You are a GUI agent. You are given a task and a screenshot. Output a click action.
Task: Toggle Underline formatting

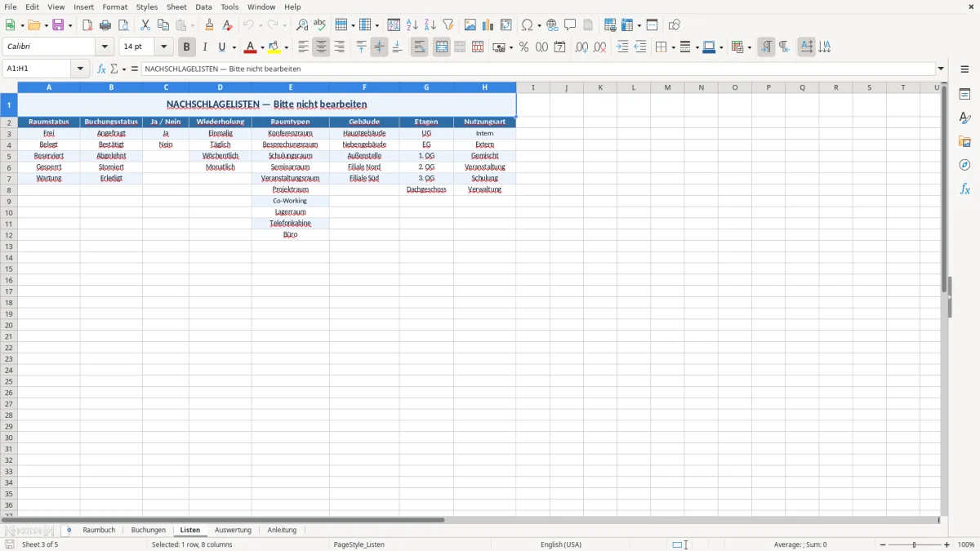tap(221, 47)
